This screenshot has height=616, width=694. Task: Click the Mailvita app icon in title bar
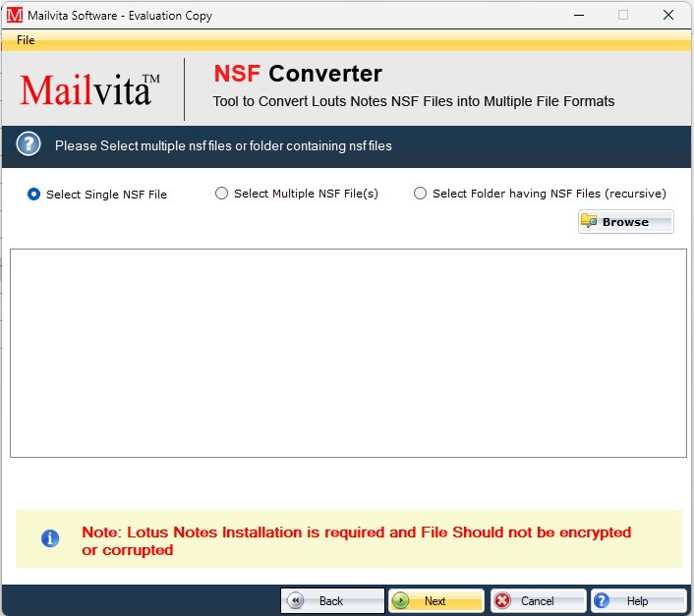pyautogui.click(x=14, y=15)
